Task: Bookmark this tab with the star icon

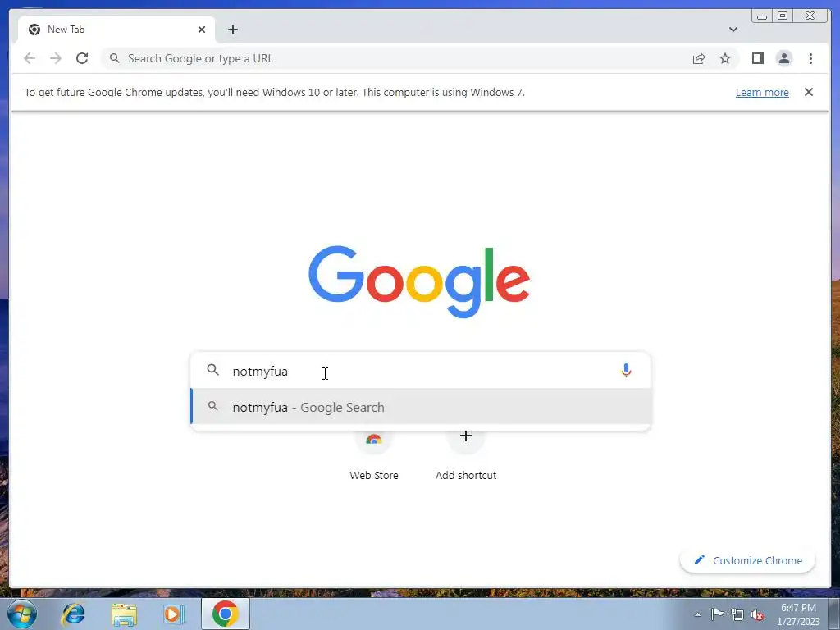Action: coord(725,58)
